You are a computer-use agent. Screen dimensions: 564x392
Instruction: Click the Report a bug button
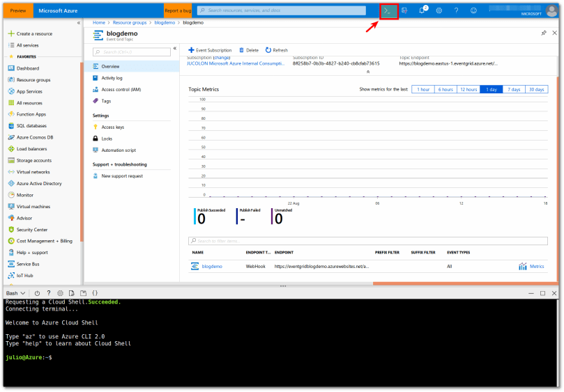coord(178,10)
